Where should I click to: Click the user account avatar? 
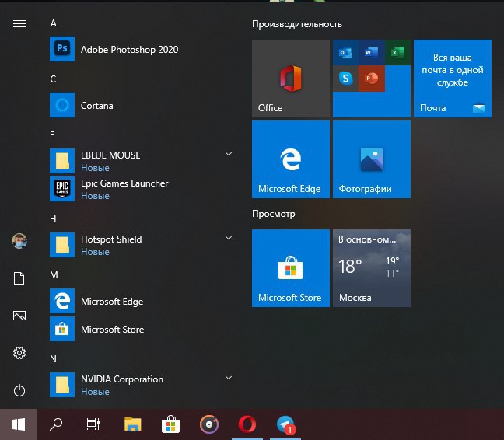(x=19, y=241)
